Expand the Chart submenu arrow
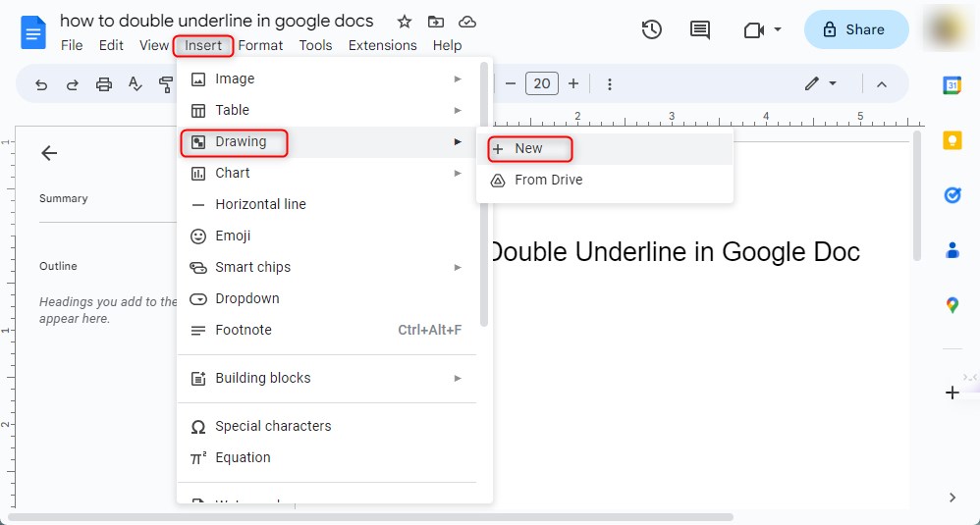The image size is (980, 525). [x=458, y=174]
